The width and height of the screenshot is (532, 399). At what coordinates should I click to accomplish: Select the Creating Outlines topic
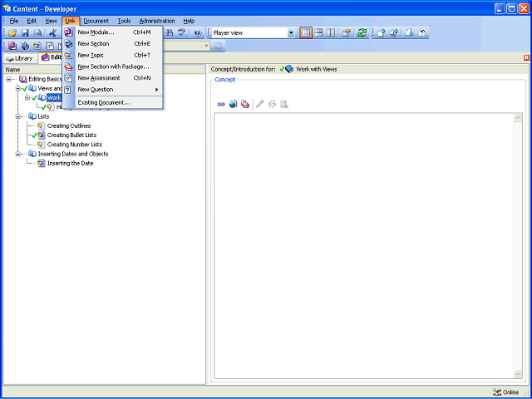pos(69,126)
